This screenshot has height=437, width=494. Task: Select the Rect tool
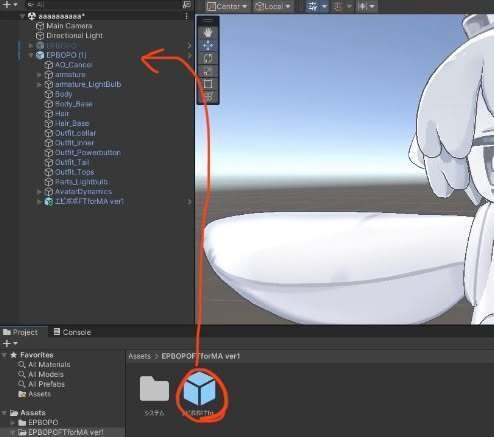pos(208,84)
